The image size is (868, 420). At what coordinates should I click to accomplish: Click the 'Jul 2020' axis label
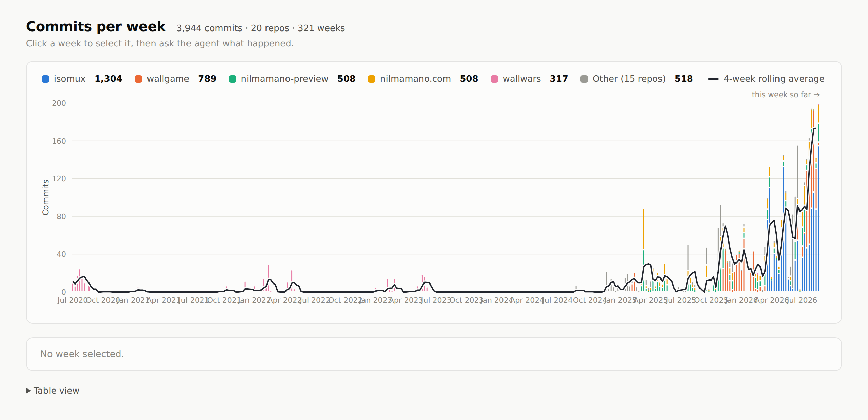click(72, 300)
